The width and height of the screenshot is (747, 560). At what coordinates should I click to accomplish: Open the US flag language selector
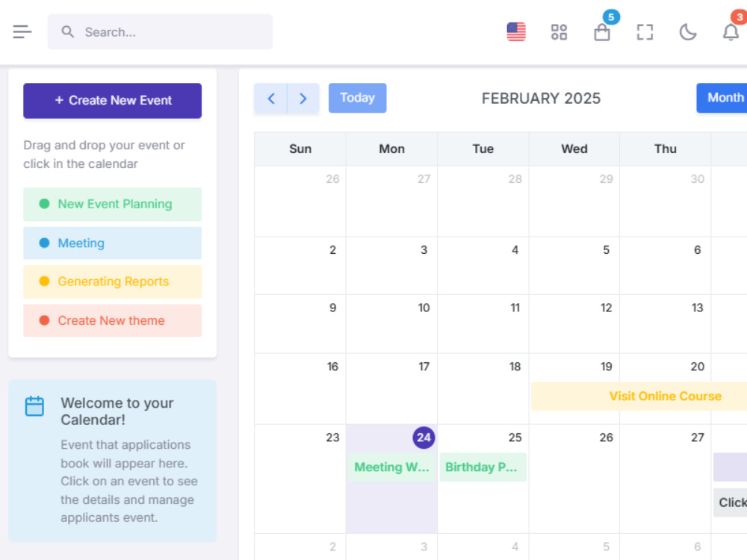tap(516, 32)
